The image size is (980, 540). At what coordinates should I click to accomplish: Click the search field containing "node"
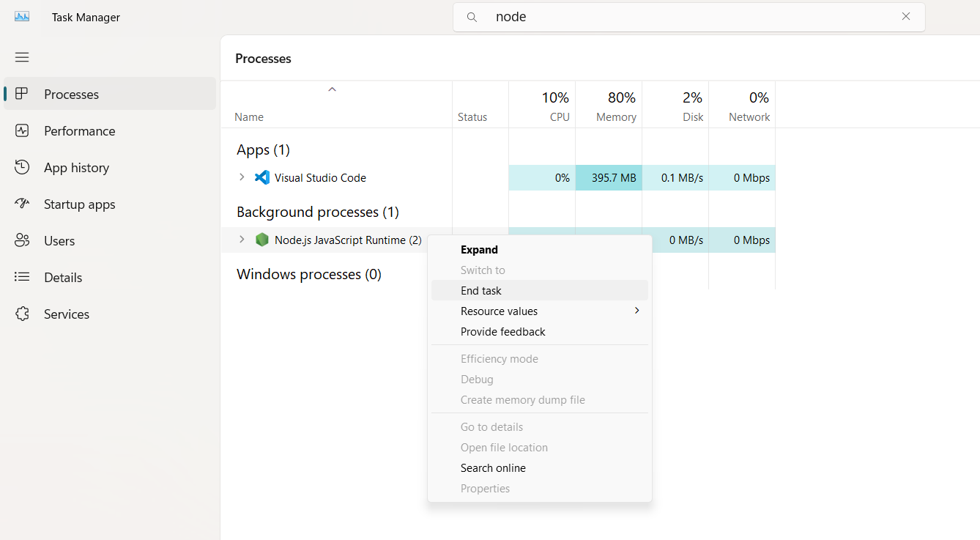coord(688,17)
